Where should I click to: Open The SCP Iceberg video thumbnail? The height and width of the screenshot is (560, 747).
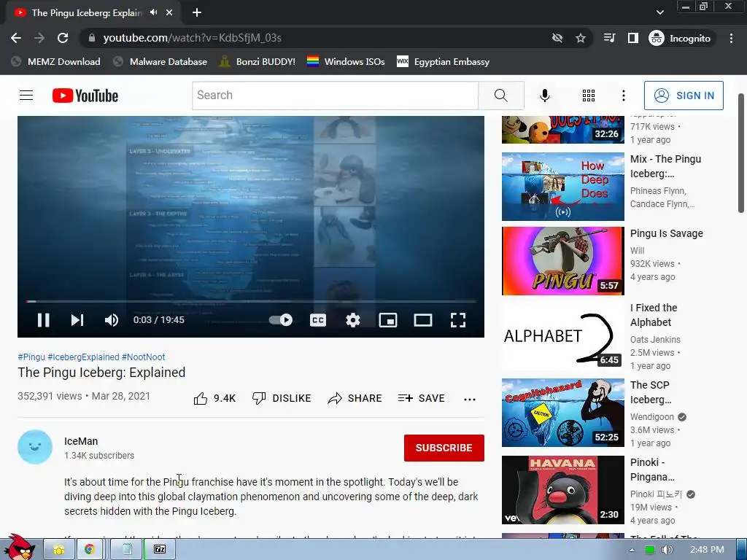point(562,413)
